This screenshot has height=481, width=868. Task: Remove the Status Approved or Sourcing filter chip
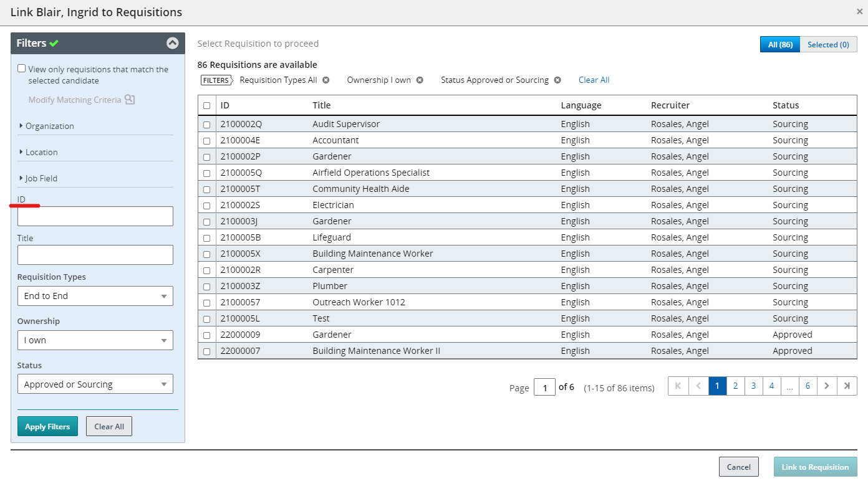[x=557, y=80]
